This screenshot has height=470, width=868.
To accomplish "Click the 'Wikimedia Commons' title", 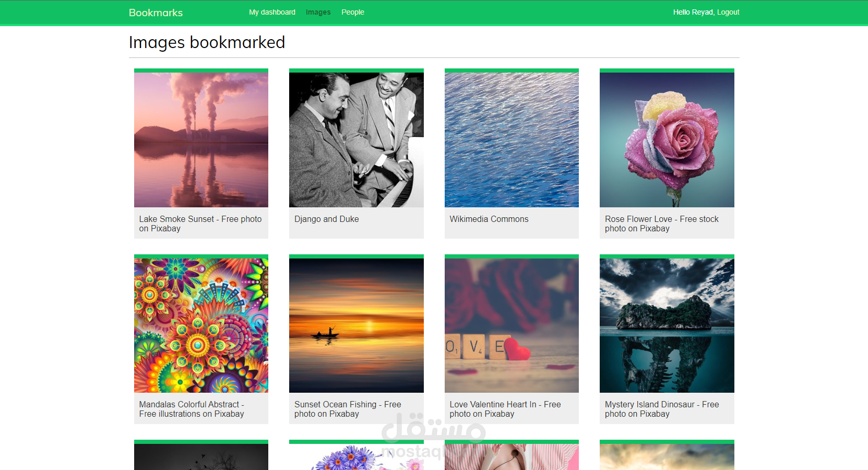I will pos(489,219).
